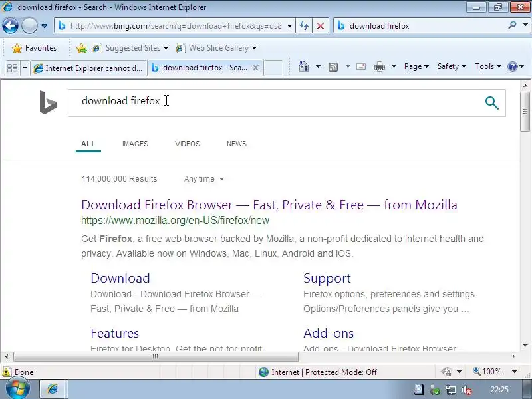532x399 pixels.
Task: Click the magnifier search icon in toolbar
Action: pos(512,25)
